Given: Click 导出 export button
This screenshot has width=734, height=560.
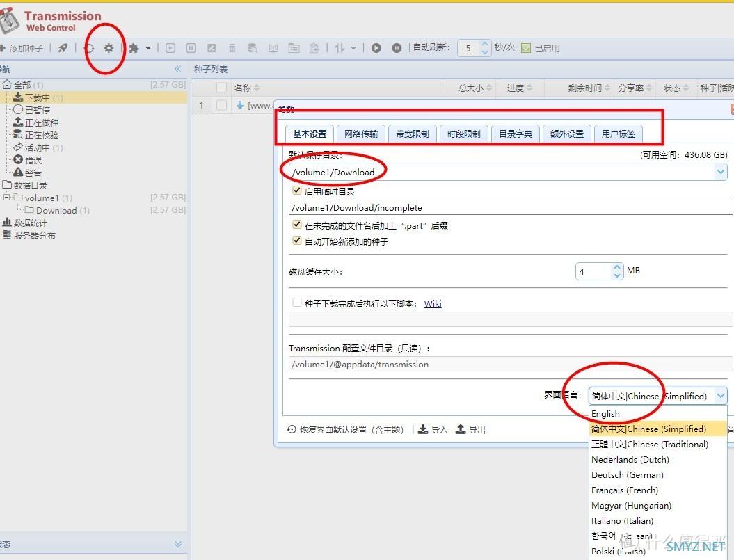Looking at the screenshot, I should (x=470, y=429).
